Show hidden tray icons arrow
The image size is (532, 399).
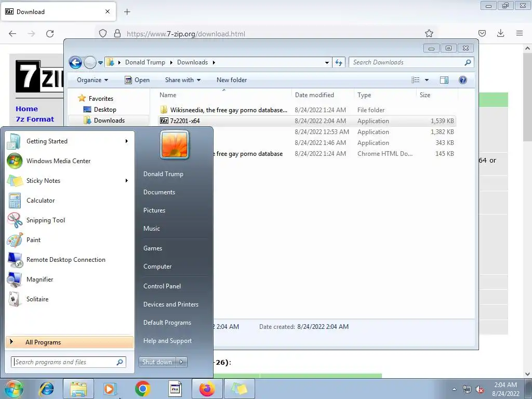tap(454, 389)
